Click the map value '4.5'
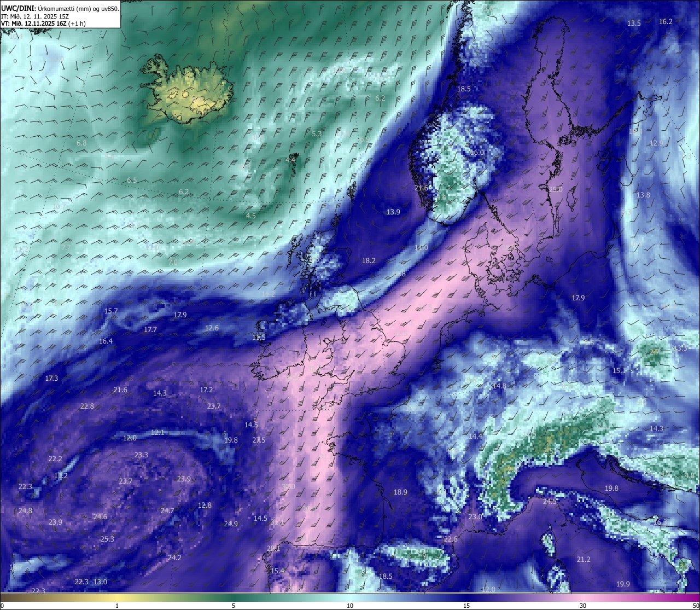The image size is (700, 610). 251,216
